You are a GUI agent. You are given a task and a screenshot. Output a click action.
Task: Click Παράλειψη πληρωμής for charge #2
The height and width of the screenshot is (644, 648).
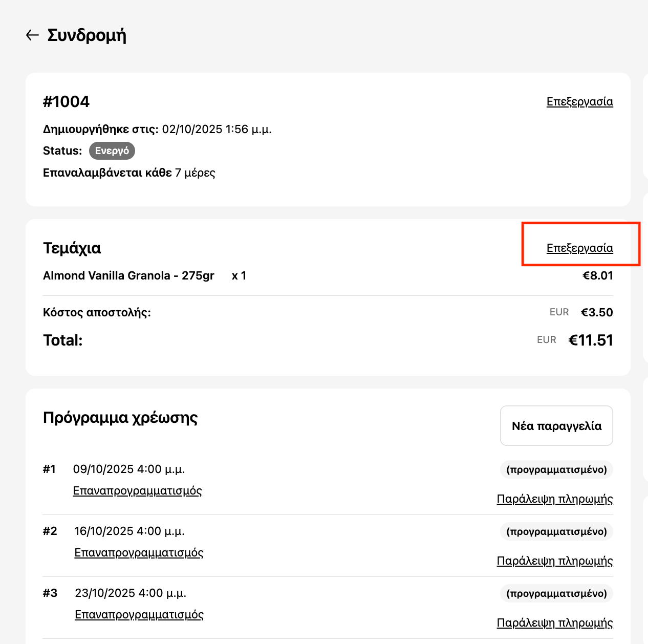[x=554, y=561]
